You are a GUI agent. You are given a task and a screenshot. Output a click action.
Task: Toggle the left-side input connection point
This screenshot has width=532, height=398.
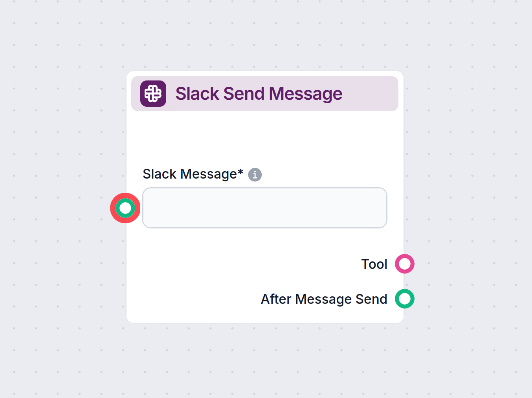click(x=125, y=208)
